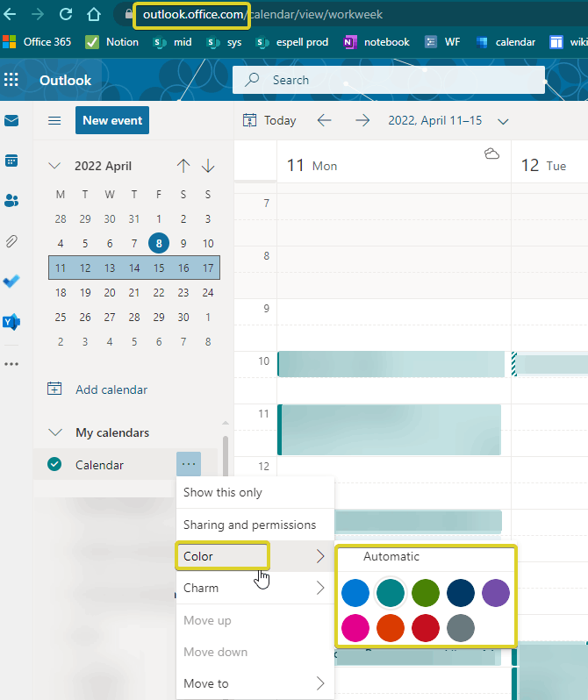Screen dimensions: 588x700
Task: Choose the Move to menu entry
Action: point(255,683)
